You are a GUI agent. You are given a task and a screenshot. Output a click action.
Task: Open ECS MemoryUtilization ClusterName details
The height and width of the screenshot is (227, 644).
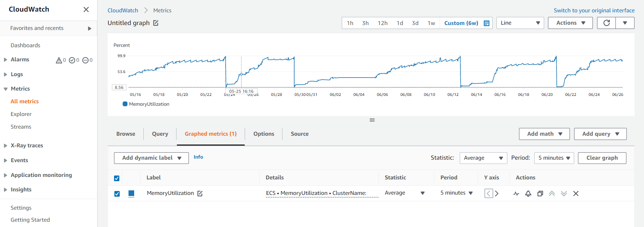(316, 193)
